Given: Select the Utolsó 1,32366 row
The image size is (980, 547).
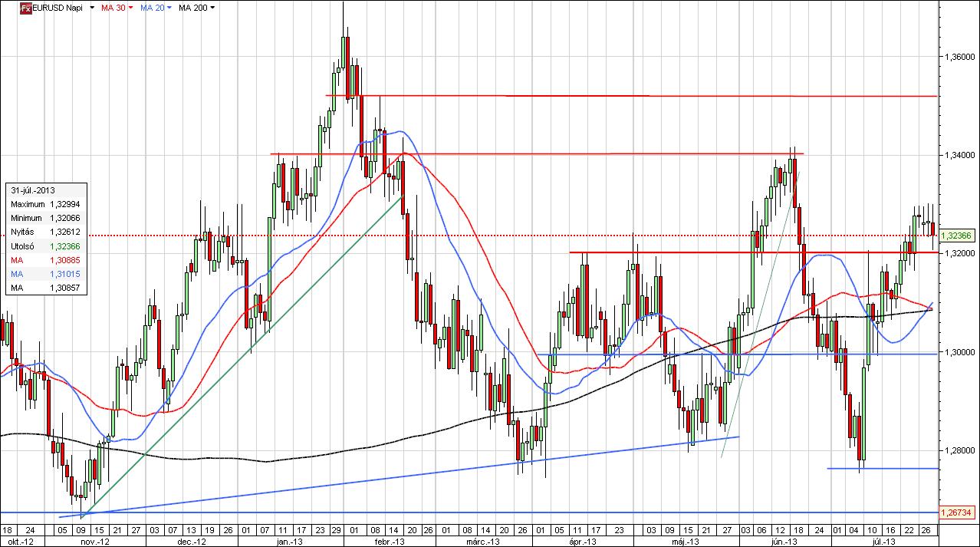Looking at the screenshot, I should pyautogui.click(x=45, y=246).
